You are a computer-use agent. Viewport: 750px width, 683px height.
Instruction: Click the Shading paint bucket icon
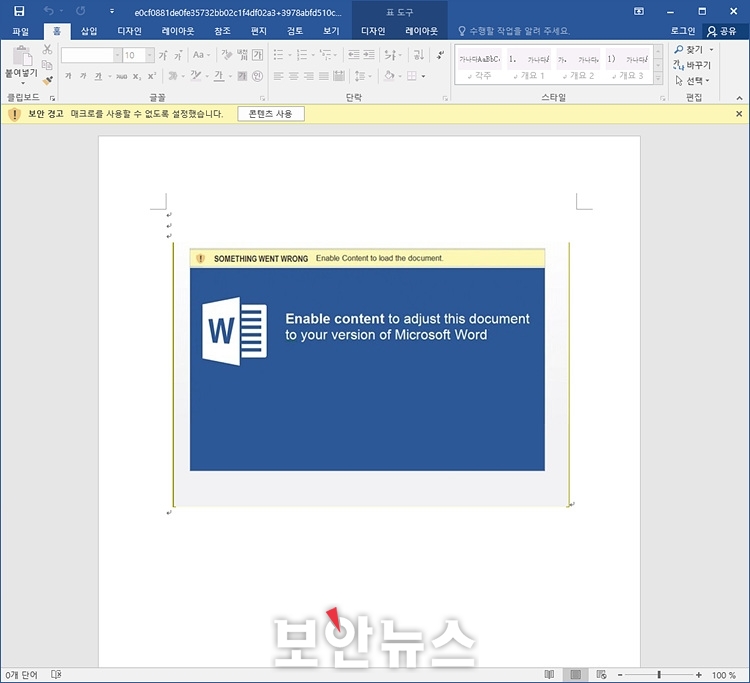[389, 76]
